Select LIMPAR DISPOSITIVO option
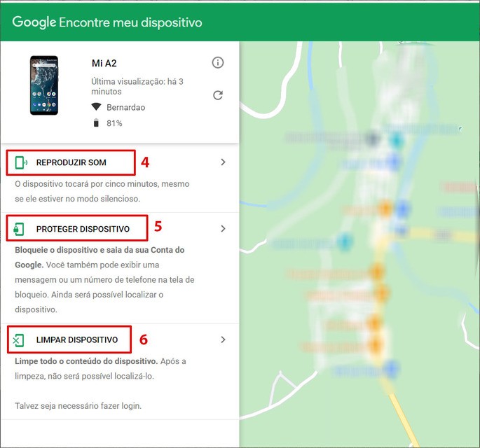 (x=77, y=339)
